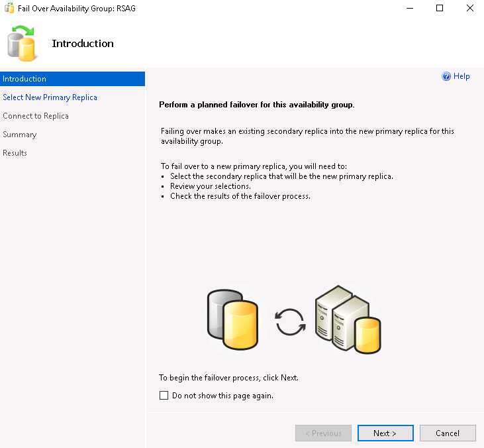Click the Introduction page heading text
This screenshot has height=448, width=484.
click(83, 44)
